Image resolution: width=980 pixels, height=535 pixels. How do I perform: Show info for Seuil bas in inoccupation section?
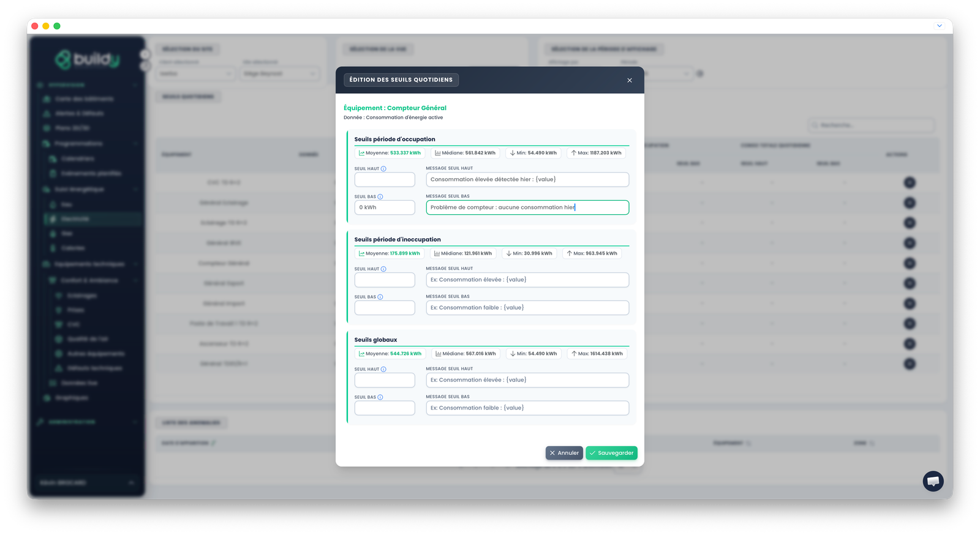(380, 297)
